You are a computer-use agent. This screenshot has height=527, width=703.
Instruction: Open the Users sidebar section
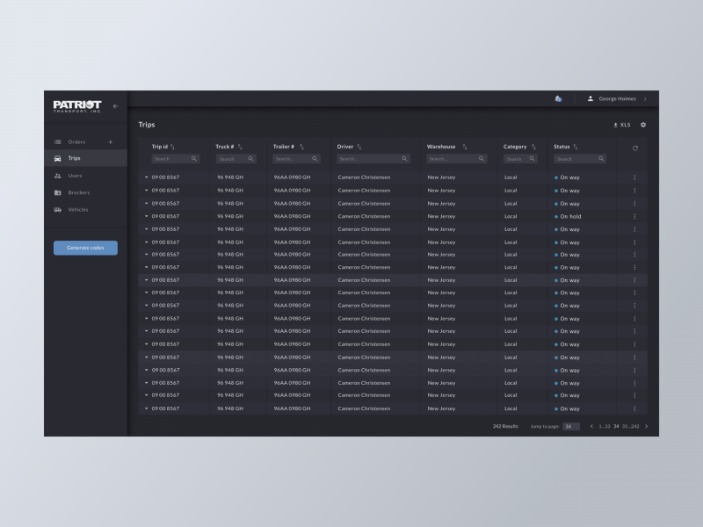coord(75,176)
